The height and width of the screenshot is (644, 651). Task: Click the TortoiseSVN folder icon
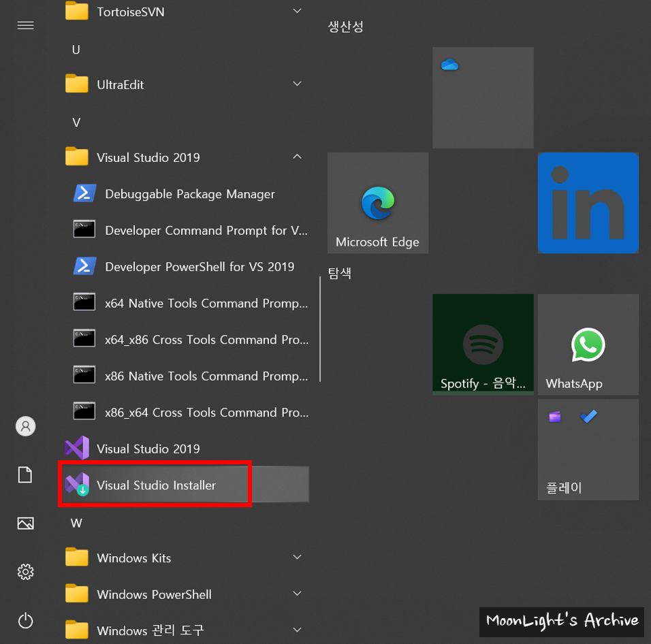point(77,11)
